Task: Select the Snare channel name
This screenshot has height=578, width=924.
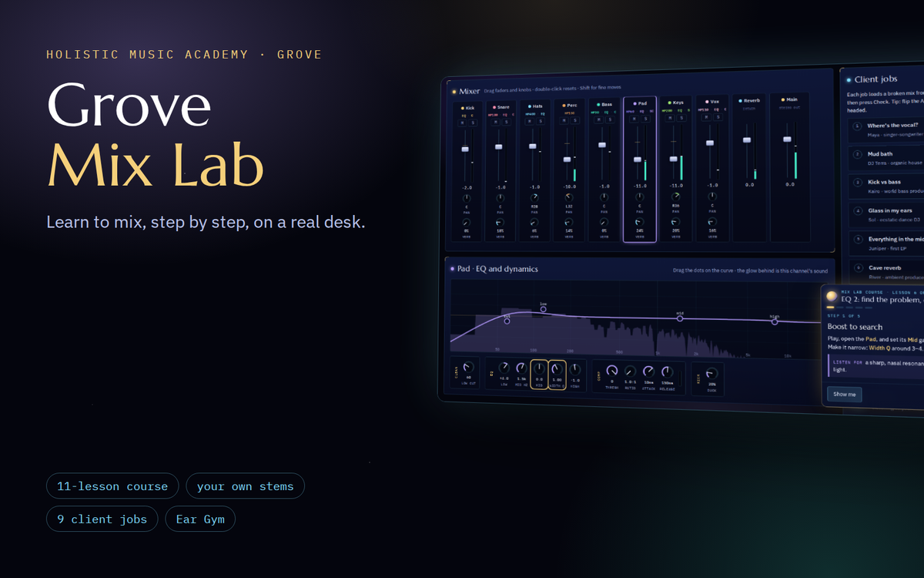Action: tap(504, 107)
